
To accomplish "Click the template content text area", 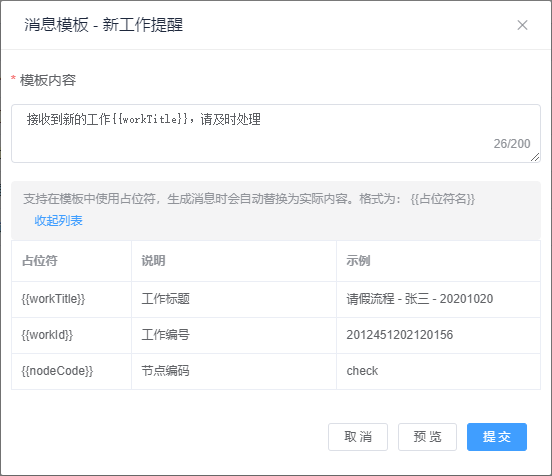I will click(x=276, y=133).
